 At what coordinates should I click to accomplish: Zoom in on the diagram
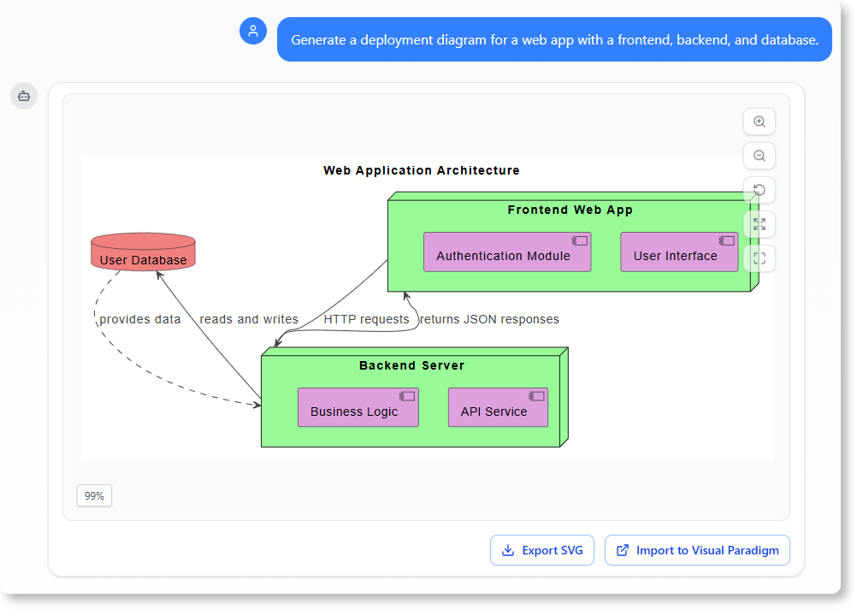point(759,121)
